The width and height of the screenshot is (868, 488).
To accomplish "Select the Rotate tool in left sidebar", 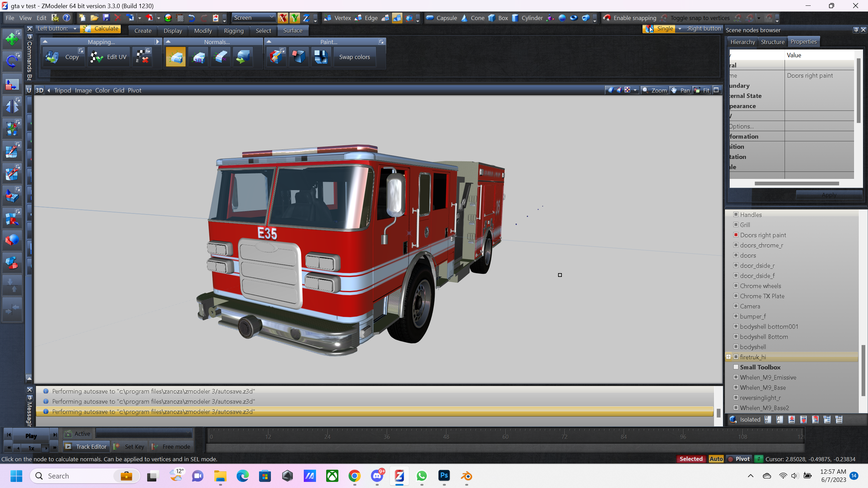I will (12, 61).
